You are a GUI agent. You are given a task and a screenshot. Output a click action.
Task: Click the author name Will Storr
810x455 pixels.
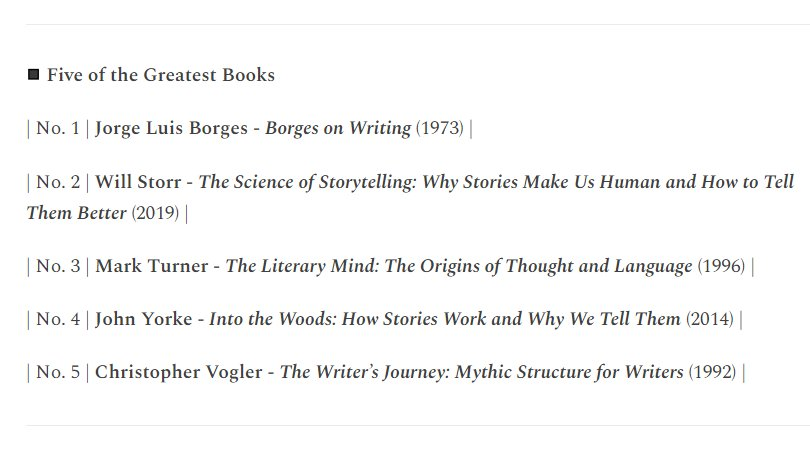tap(138, 182)
